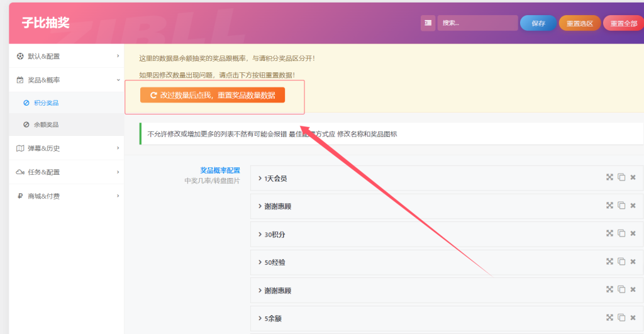Delete the 谢谢惠顾 row below 50经验
Image resolution: width=644 pixels, height=334 pixels.
[x=633, y=289]
